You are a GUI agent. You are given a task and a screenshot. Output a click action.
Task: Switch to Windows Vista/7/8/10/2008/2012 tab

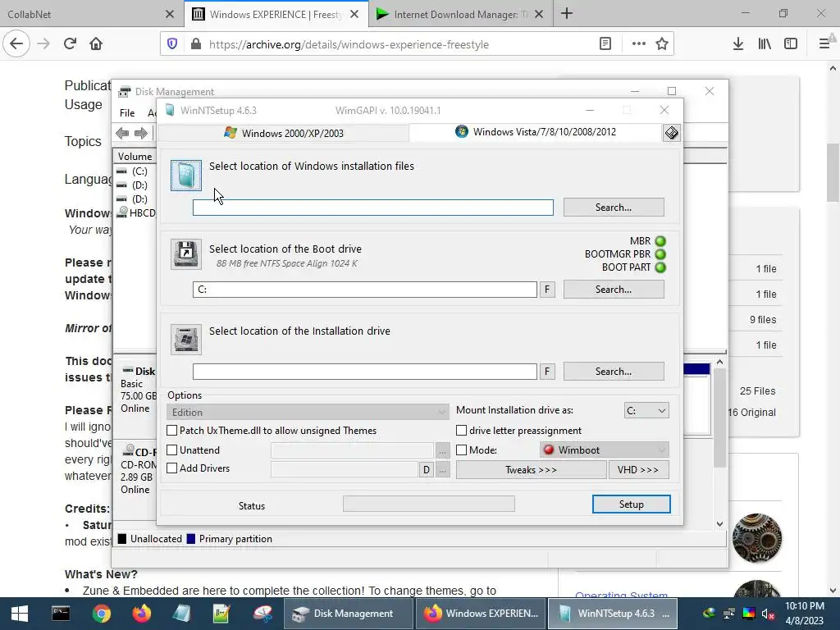pos(536,132)
